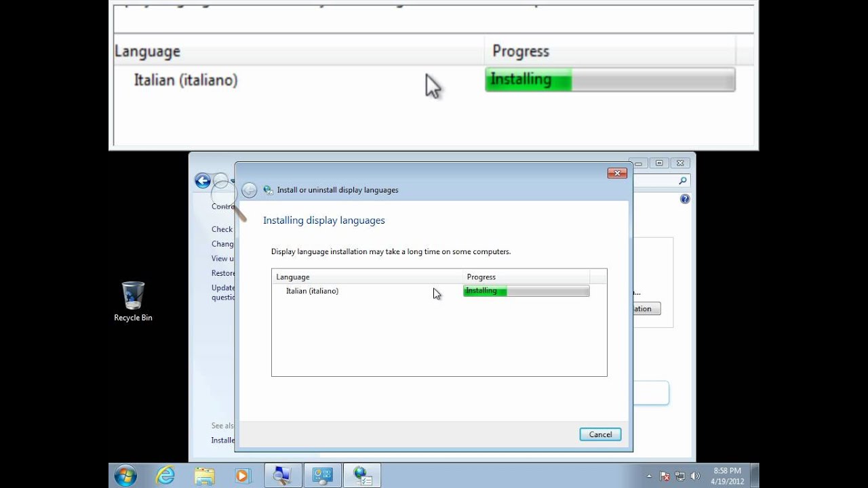The height and width of the screenshot is (488, 868).
Task: Open the Windows Start menu
Action: pyautogui.click(x=125, y=476)
